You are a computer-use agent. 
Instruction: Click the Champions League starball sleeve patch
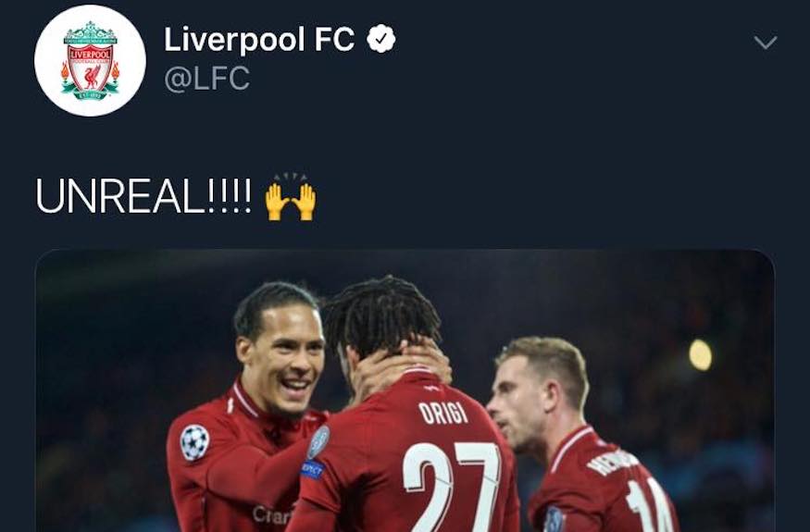click(x=194, y=442)
